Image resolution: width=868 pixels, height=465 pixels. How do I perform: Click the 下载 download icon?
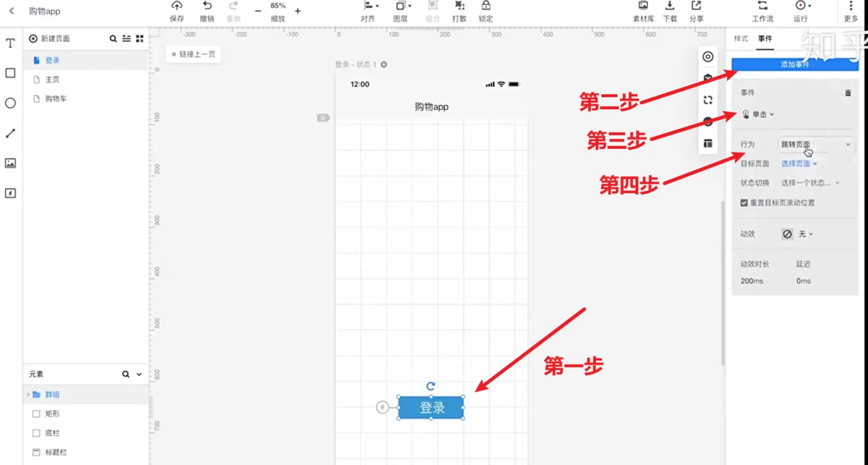coord(670,12)
